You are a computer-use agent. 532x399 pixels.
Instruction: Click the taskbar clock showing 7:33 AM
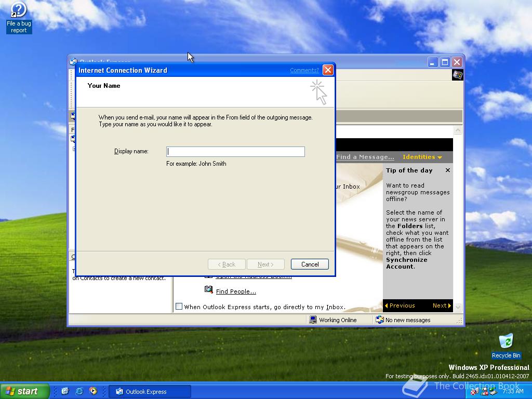click(513, 392)
